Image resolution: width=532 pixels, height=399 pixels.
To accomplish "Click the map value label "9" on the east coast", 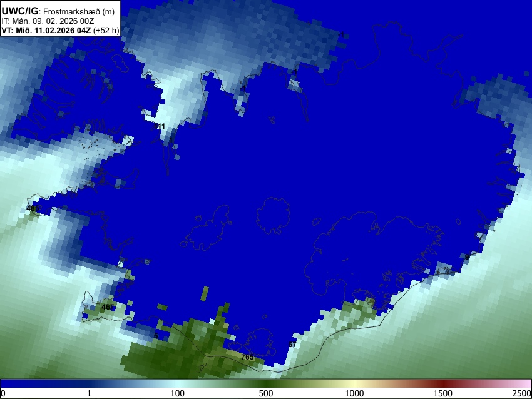I will (467, 257).
